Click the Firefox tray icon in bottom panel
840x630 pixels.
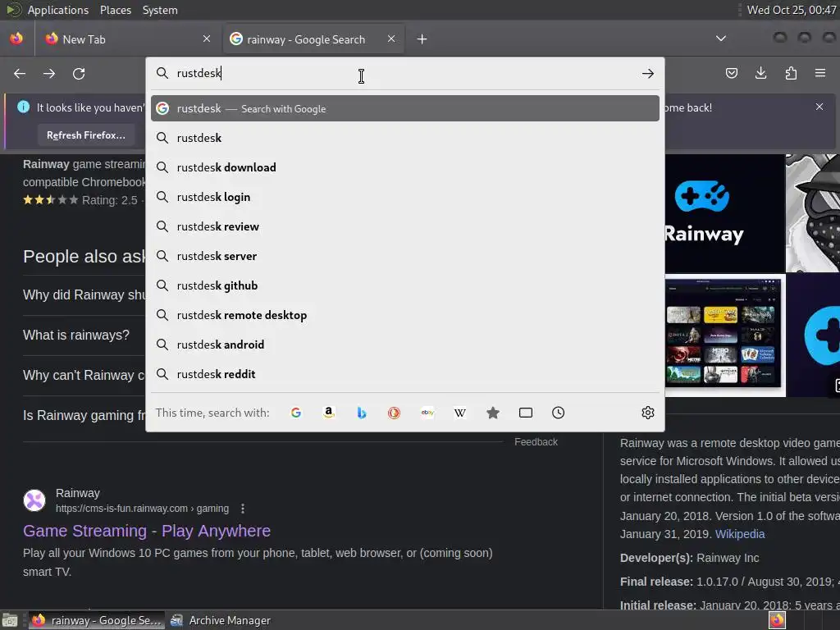coord(777,620)
